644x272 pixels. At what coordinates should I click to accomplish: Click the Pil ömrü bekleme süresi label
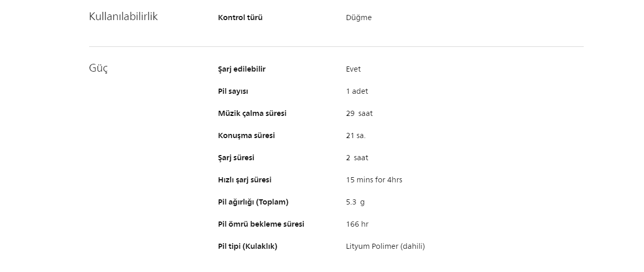[261, 224]
